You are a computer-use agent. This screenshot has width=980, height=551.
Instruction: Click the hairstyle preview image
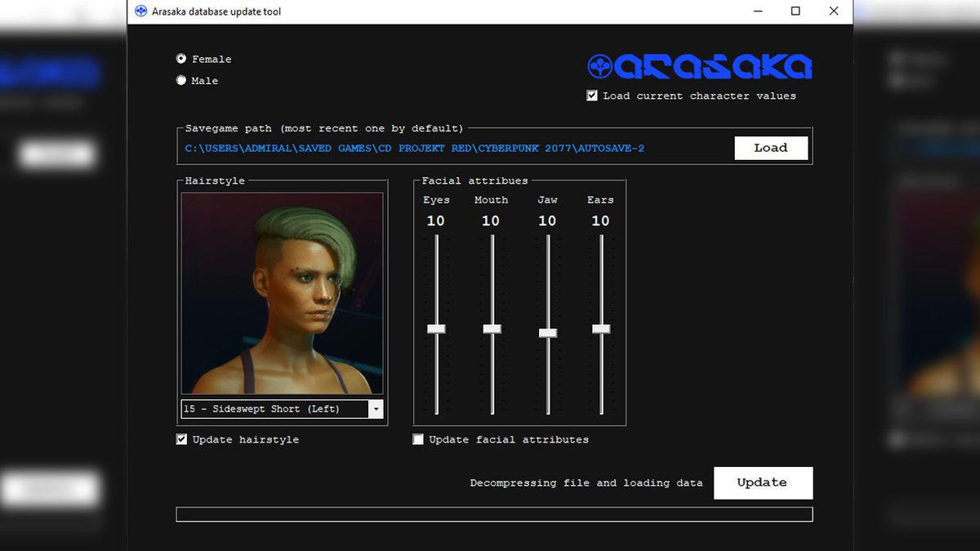tap(282, 294)
